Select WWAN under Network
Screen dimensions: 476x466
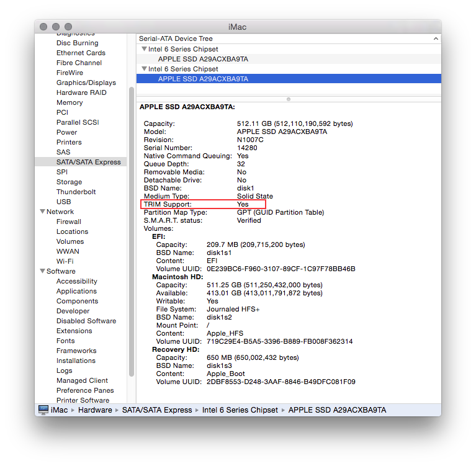[x=68, y=251]
